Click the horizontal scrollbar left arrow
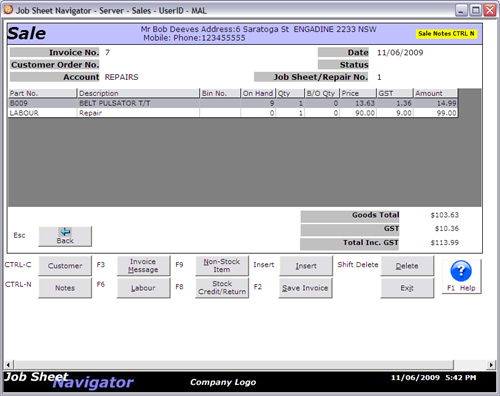This screenshot has height=396, width=500. [x=8, y=365]
